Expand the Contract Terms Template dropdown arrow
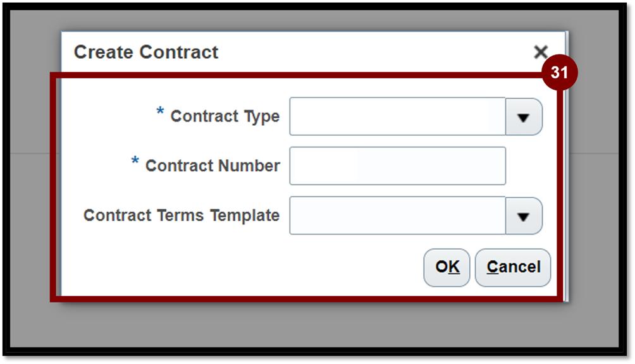The image size is (635, 364). point(523,216)
